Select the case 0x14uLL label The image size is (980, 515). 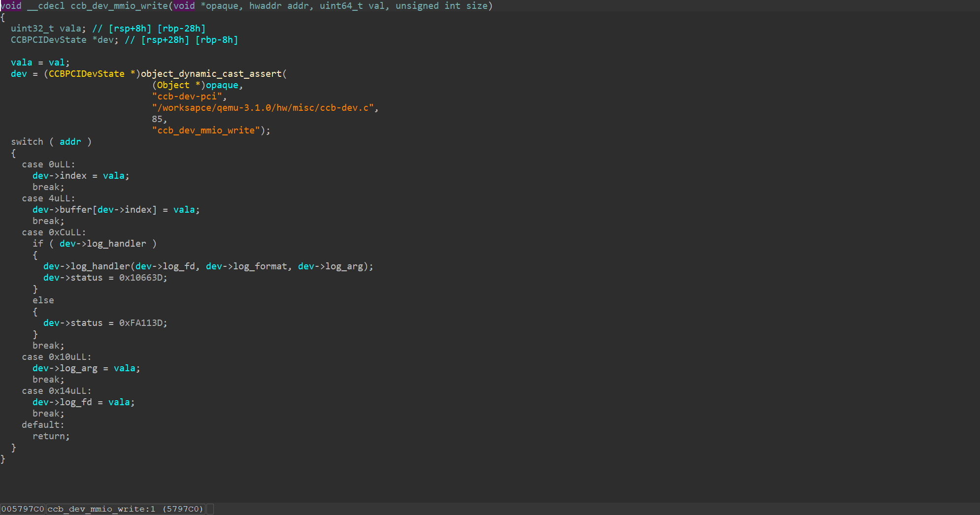click(56, 391)
